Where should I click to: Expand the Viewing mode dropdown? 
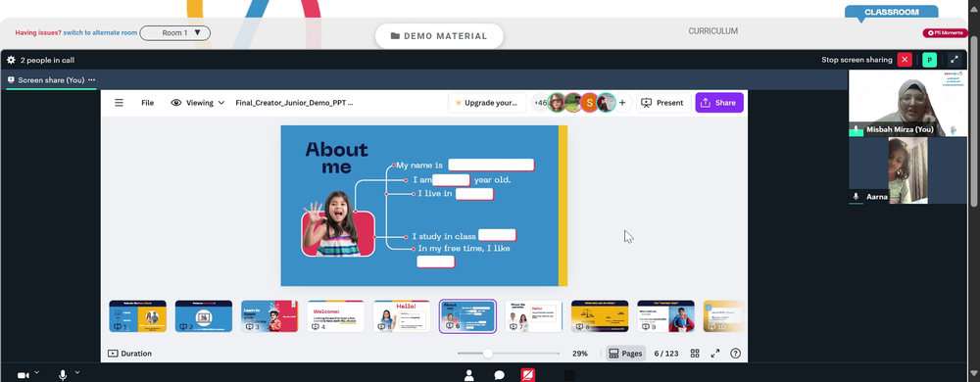(198, 103)
